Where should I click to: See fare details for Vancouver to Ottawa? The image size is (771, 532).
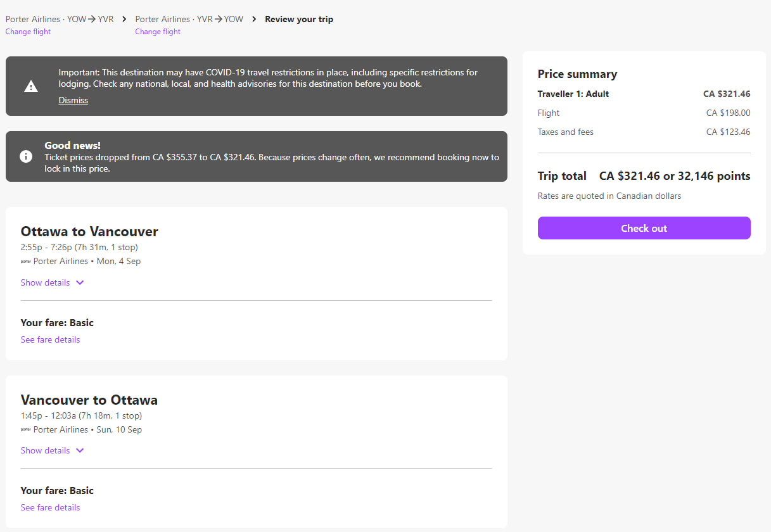pyautogui.click(x=50, y=508)
